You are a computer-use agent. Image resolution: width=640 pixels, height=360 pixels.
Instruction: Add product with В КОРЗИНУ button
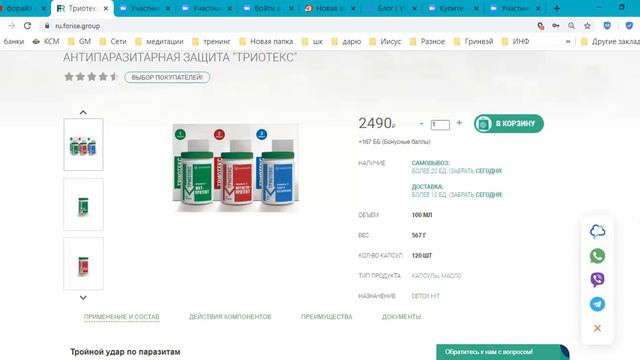[x=509, y=123]
